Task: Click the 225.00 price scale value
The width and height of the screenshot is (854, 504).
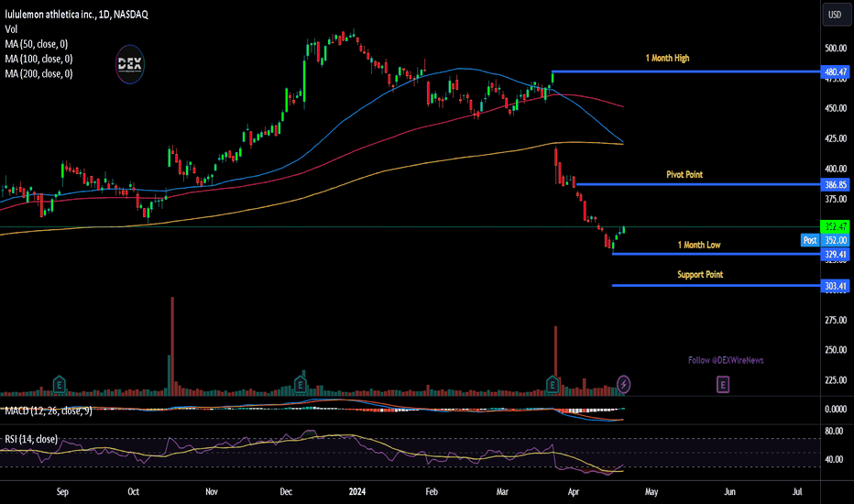Action: coord(836,379)
